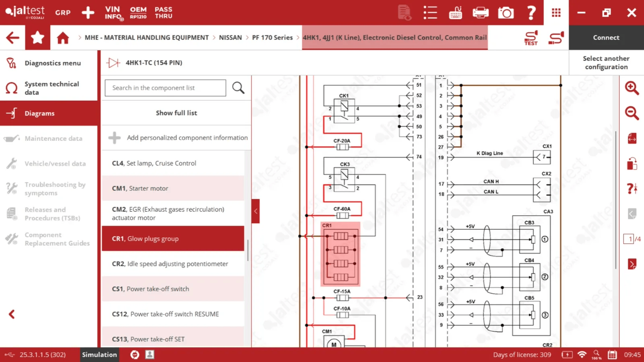Click the search magnifier icon
The image size is (644, 362).
(x=238, y=88)
